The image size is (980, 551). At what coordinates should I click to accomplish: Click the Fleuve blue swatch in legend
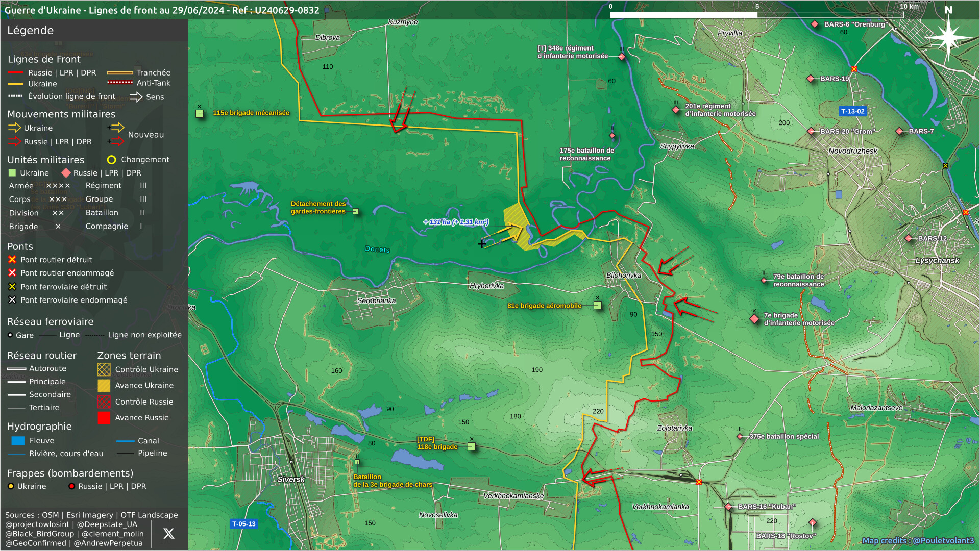point(18,441)
